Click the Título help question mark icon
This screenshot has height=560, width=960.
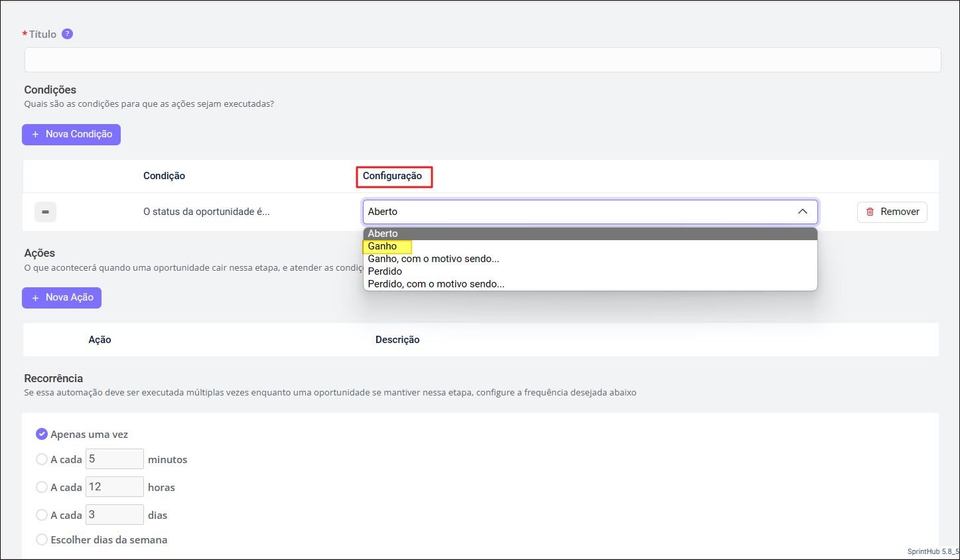pos(67,34)
